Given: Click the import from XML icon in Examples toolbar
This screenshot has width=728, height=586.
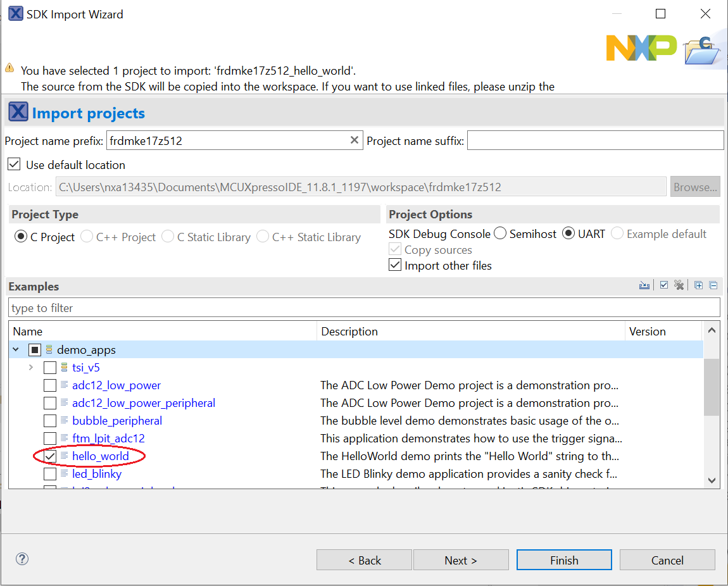Looking at the screenshot, I should (x=644, y=285).
